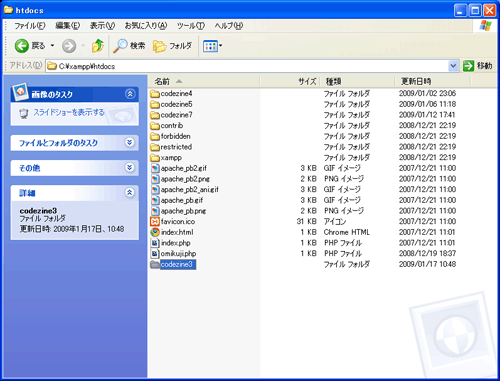The height and width of the screenshot is (381, 500).
Task: Click the highlighted codezine3 folder icon
Action: [x=155, y=264]
